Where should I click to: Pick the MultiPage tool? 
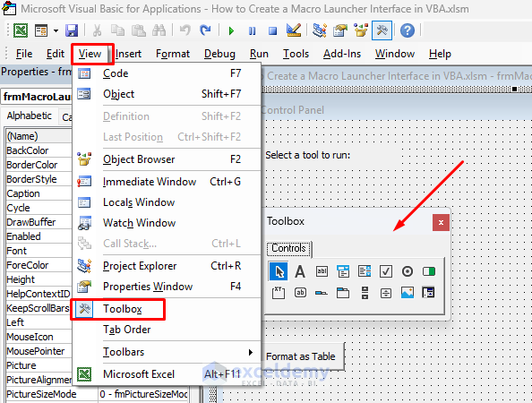point(343,293)
